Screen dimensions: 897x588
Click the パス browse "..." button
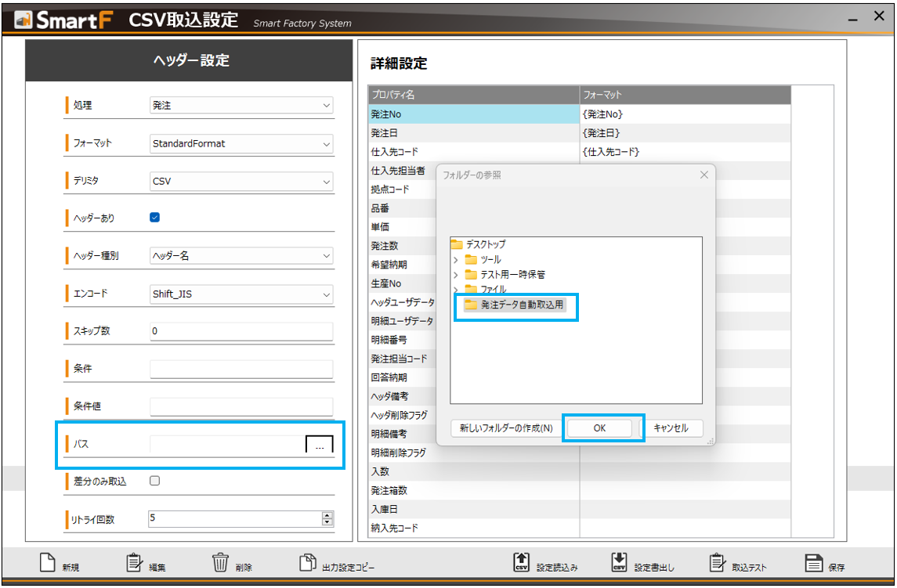tap(319, 446)
